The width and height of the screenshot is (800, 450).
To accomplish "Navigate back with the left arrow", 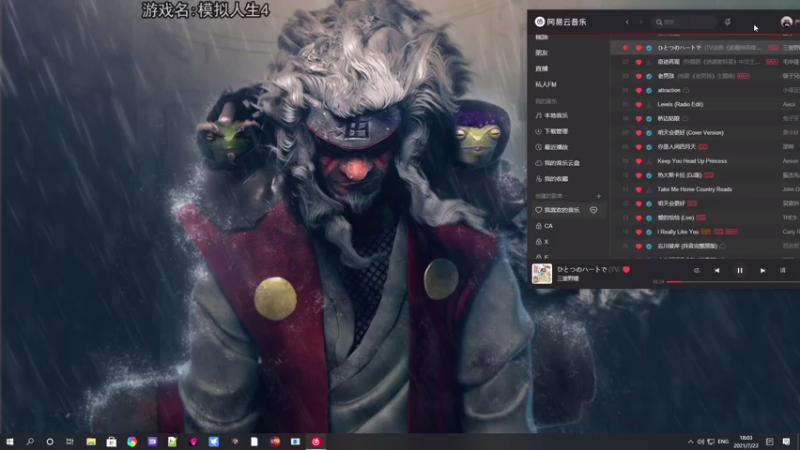I will pyautogui.click(x=627, y=22).
